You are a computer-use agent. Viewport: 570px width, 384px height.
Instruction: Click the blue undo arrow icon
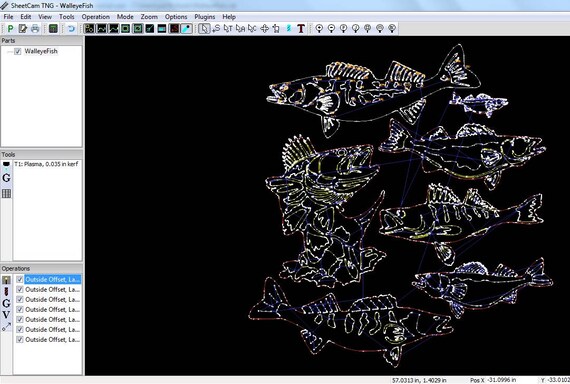pyautogui.click(x=71, y=28)
